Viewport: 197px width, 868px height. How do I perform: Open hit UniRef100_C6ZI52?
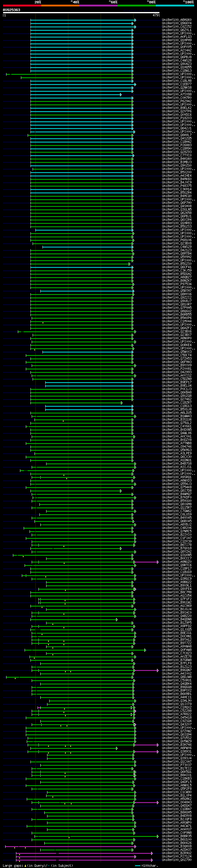click(176, 26)
